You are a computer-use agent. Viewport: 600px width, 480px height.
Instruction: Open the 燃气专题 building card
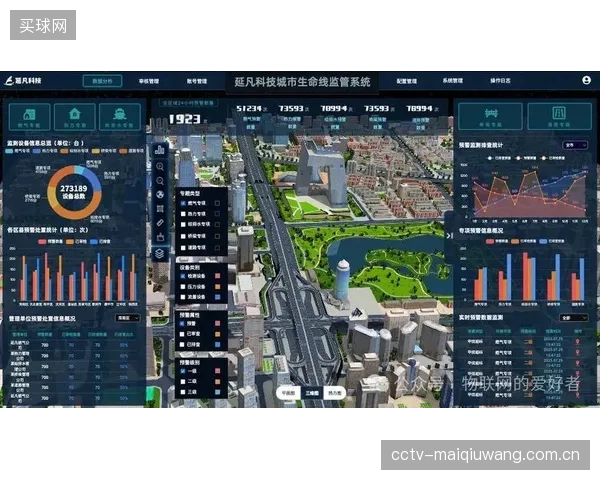(x=29, y=117)
